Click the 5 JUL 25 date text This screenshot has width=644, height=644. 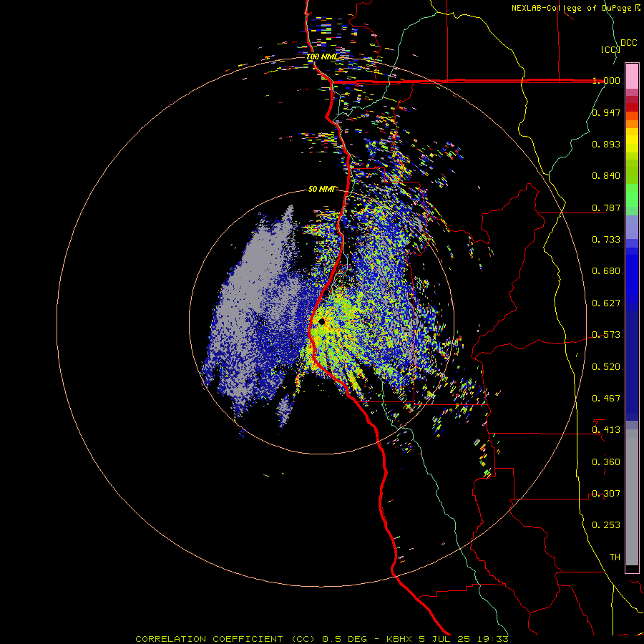[x=444, y=639]
